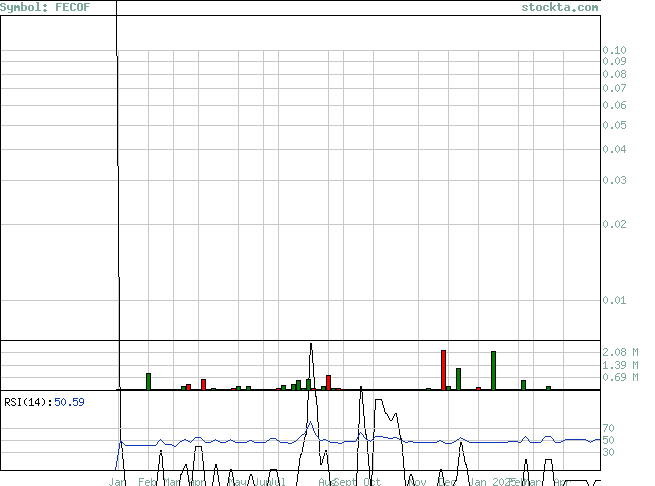Click the 0.05 price axis label
Viewport: 655px width, 486px height.
[614, 125]
